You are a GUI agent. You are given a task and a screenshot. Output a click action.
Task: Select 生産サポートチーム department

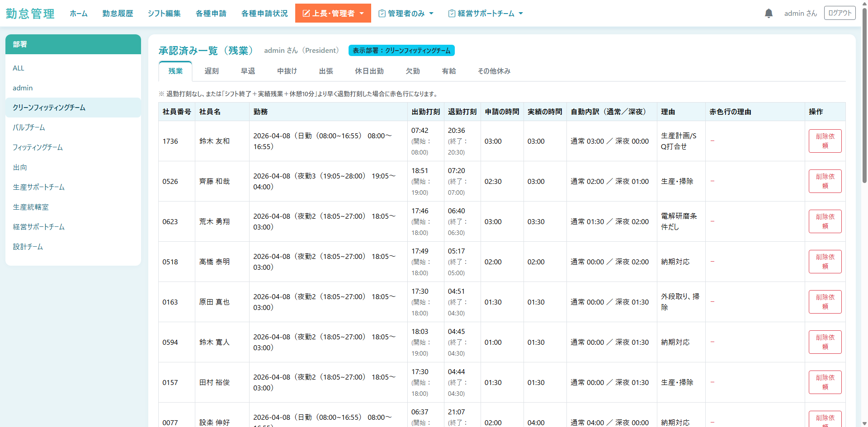pyautogui.click(x=73, y=187)
